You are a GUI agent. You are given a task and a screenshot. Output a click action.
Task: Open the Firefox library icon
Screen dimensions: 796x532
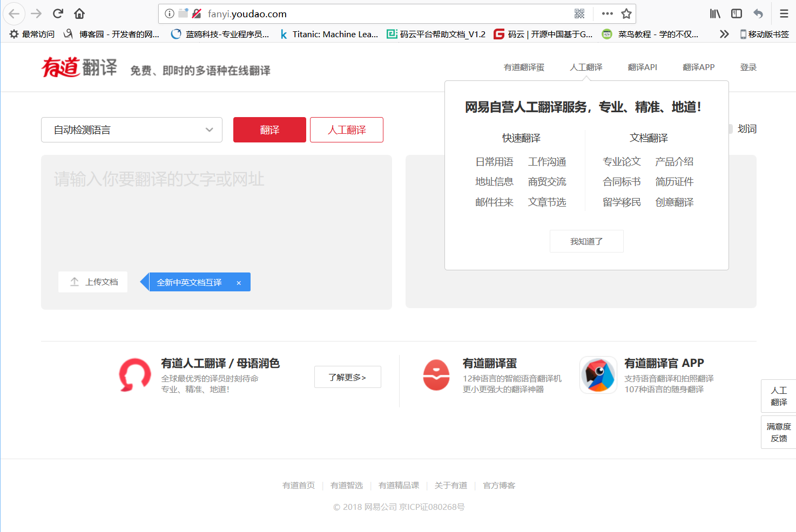(x=715, y=13)
